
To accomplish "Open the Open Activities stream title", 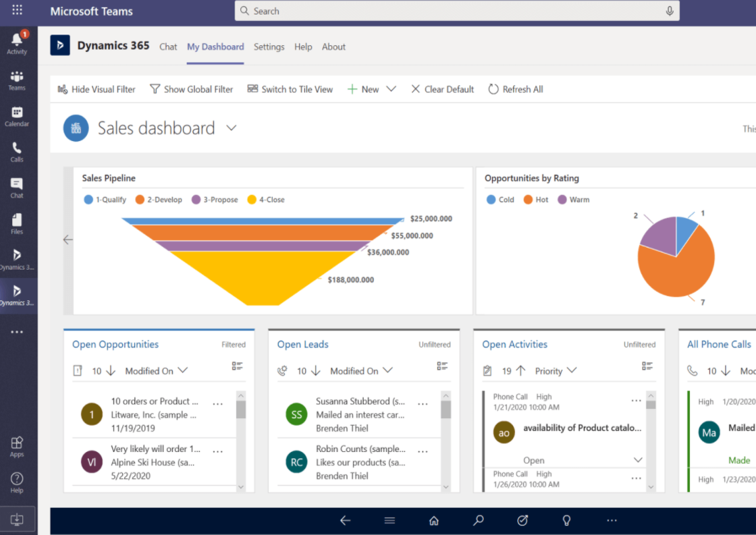I will point(515,344).
